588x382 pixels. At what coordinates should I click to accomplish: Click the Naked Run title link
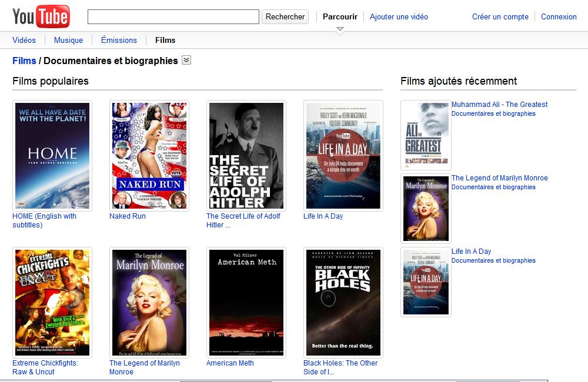[x=128, y=216]
